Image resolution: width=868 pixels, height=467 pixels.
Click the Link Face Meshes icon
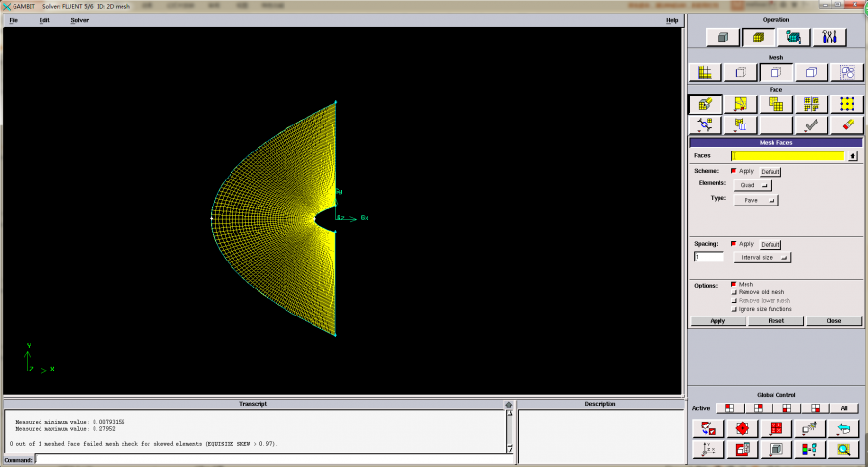click(705, 125)
